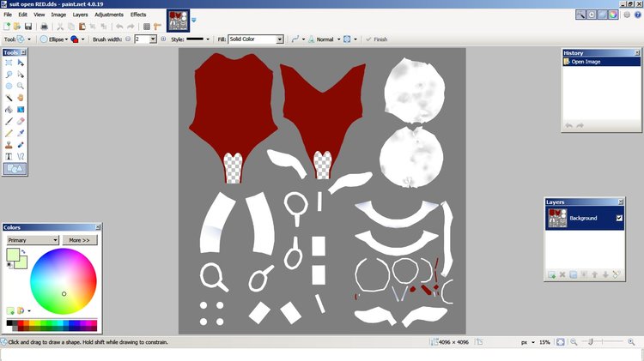The height and width of the screenshot is (361, 644).
Task: Click the New image toolbar icon
Action: point(7,27)
